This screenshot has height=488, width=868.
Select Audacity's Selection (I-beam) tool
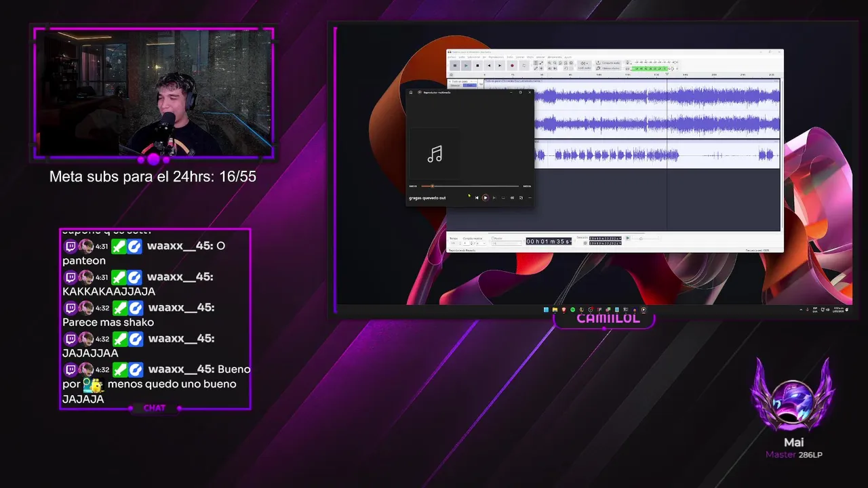(x=536, y=63)
